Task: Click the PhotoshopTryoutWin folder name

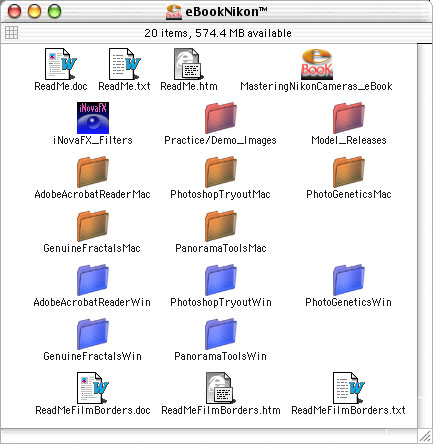Action: tap(221, 302)
